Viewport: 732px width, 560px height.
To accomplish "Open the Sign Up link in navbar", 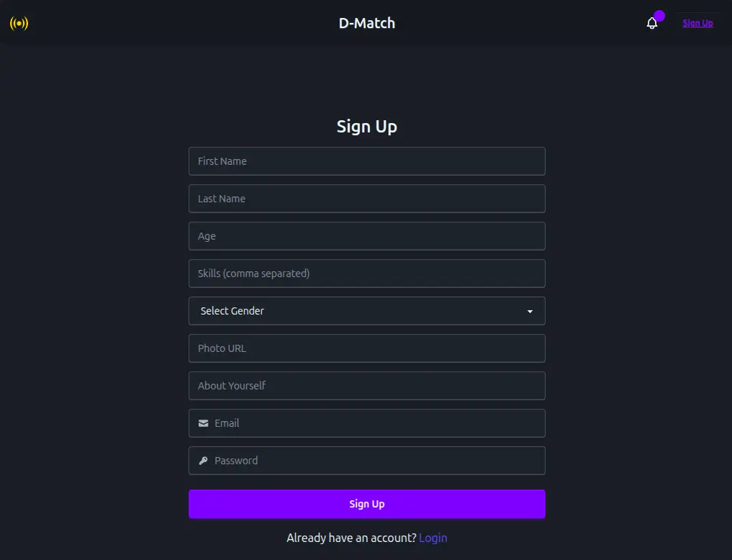I will click(697, 23).
